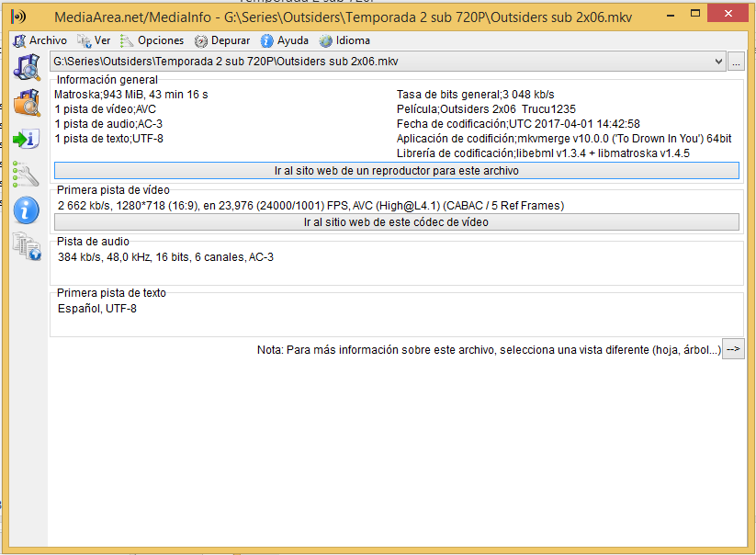Click the blue About info sidebar icon
Screen dimensions: 756x555
tap(27, 210)
